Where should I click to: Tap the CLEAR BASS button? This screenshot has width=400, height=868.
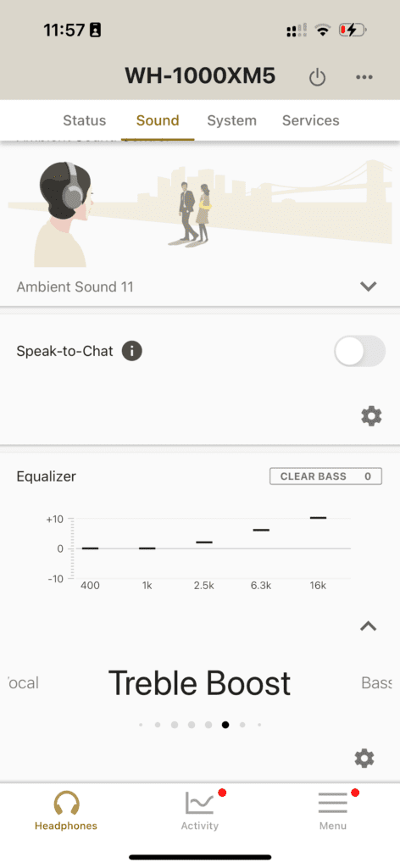[326, 476]
